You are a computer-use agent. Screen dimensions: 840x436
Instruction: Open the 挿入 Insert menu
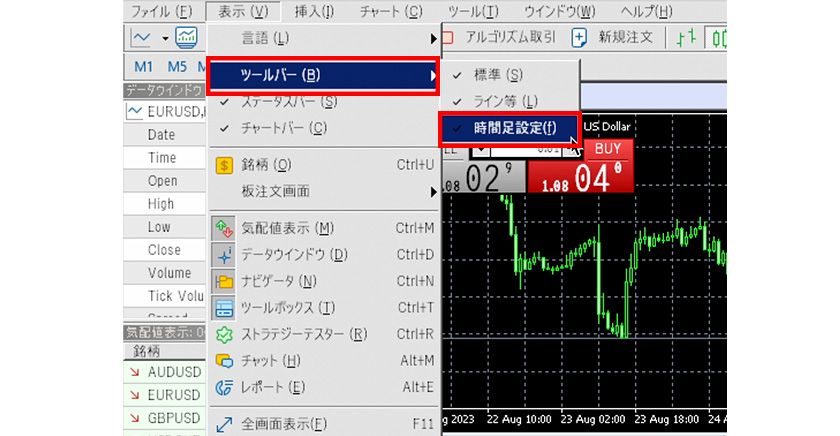(314, 11)
